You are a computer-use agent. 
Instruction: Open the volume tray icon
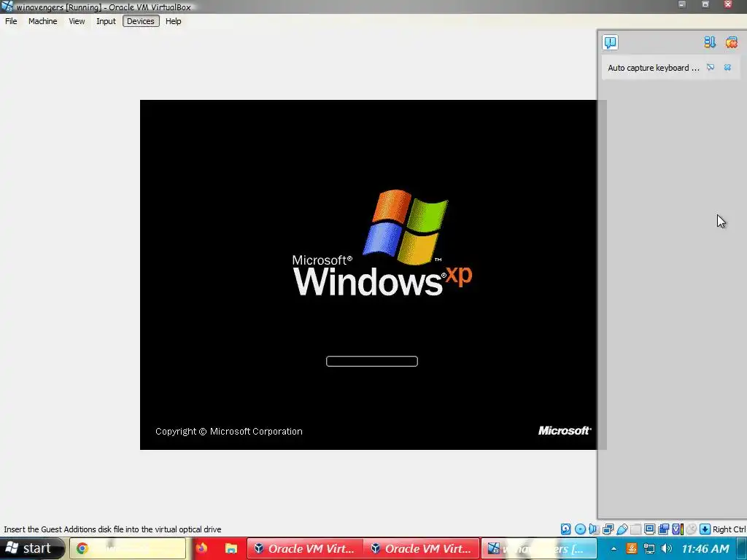pos(667,548)
